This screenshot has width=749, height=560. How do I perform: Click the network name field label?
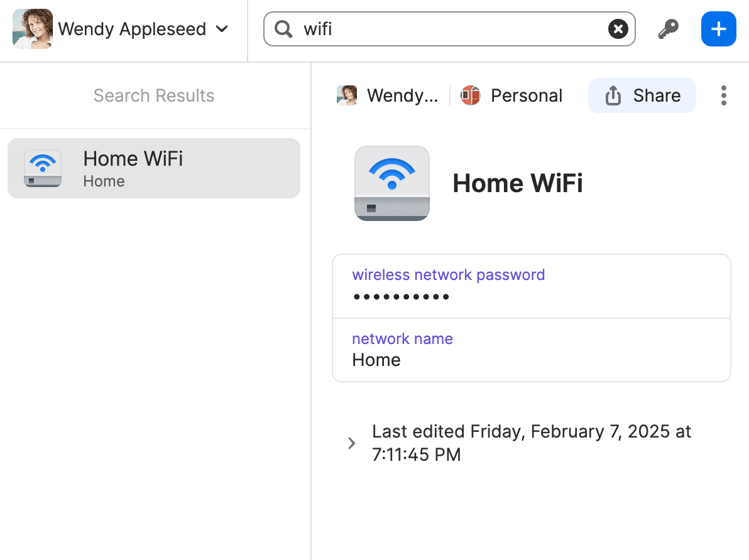pyautogui.click(x=402, y=338)
